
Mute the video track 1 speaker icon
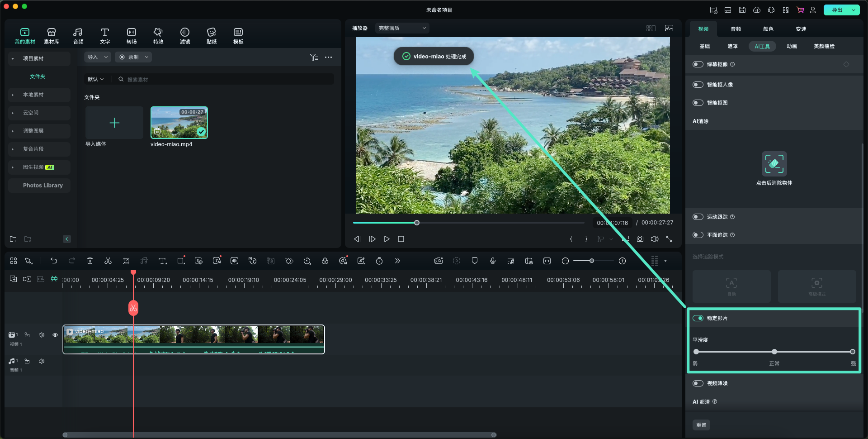42,335
